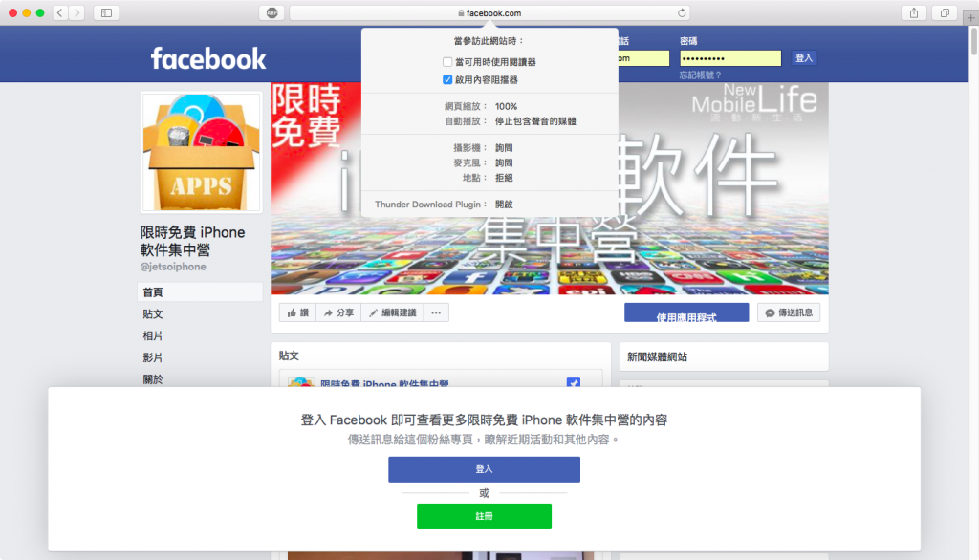979x560 pixels.
Task: Click the blue 登入 button in overlay
Action: [484, 469]
